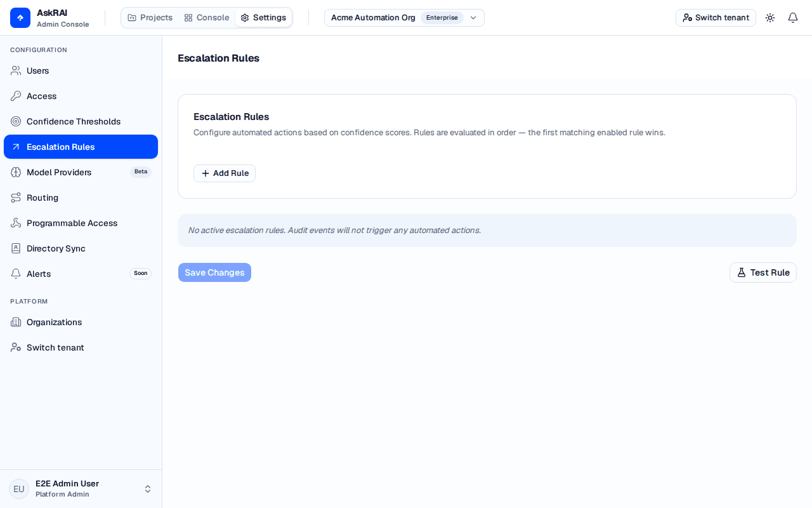This screenshot has width=812, height=508.
Task: Click the Escalation Rules arrow icon
Action: pos(16,147)
